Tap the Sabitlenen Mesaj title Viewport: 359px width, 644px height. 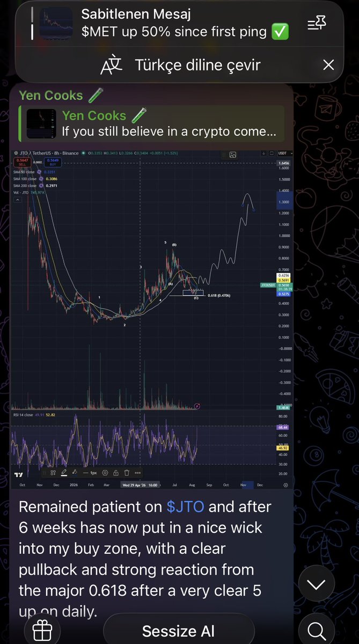136,14
